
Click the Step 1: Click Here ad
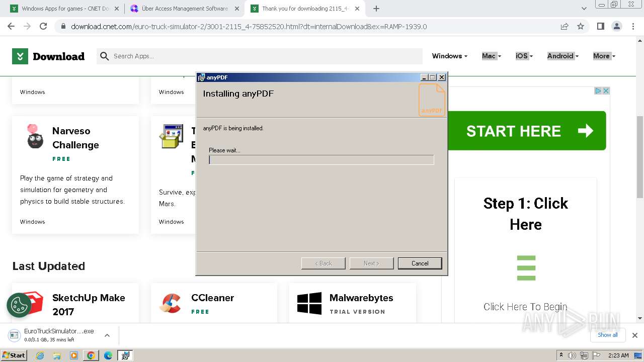pos(526,214)
